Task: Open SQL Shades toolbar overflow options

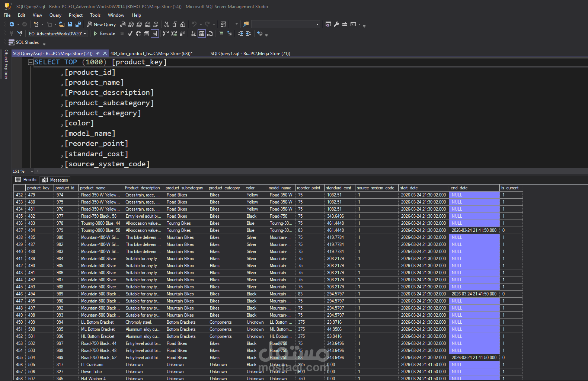Action: (x=44, y=44)
